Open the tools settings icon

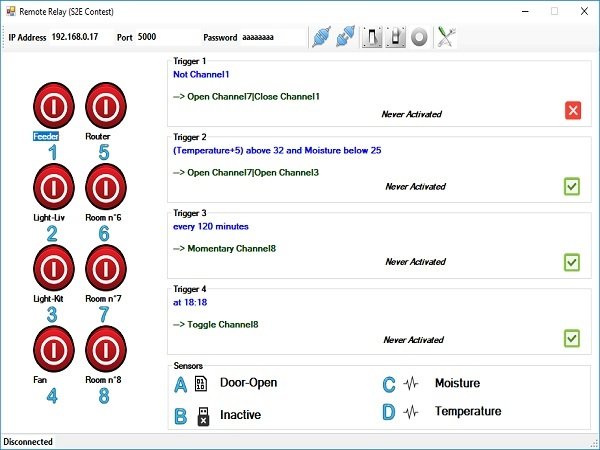(x=446, y=37)
